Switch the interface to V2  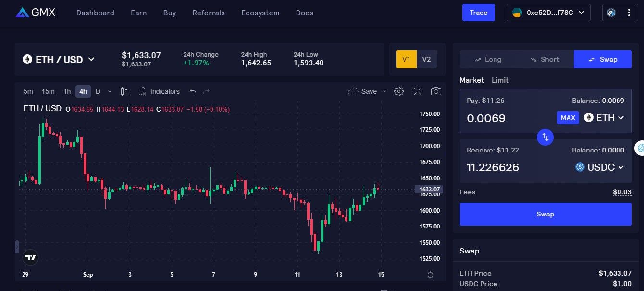click(426, 59)
